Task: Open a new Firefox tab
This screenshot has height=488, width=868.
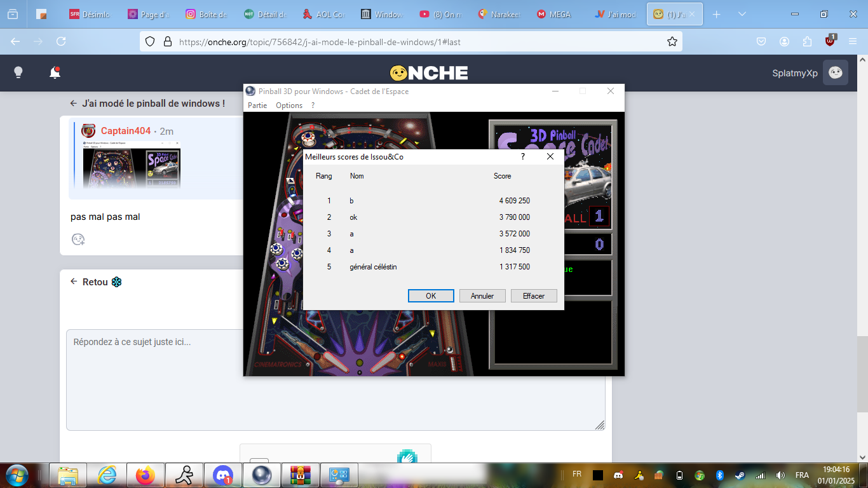Action: click(x=717, y=14)
